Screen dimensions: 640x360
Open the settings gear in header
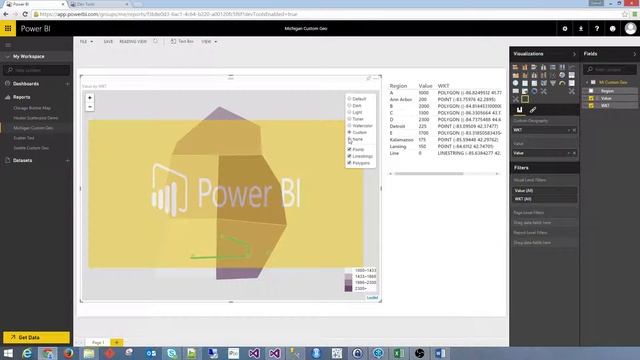[565, 29]
